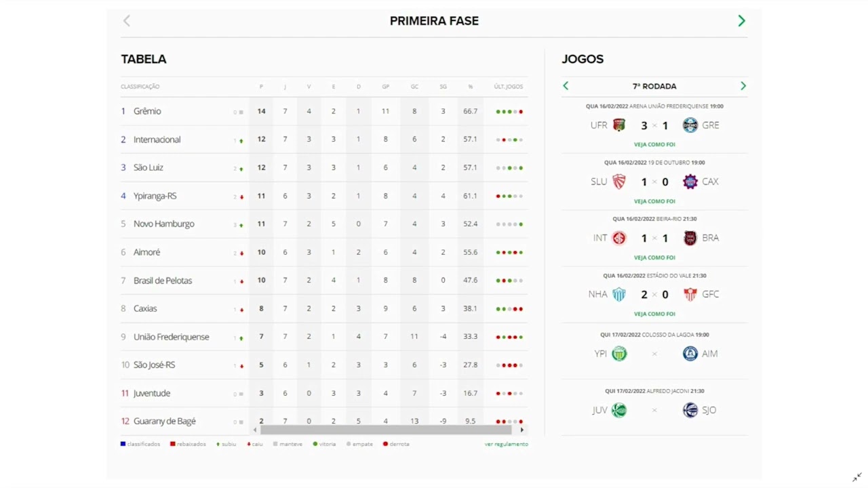Click Novo Hamburgo's green up arrow indicator

point(241,225)
